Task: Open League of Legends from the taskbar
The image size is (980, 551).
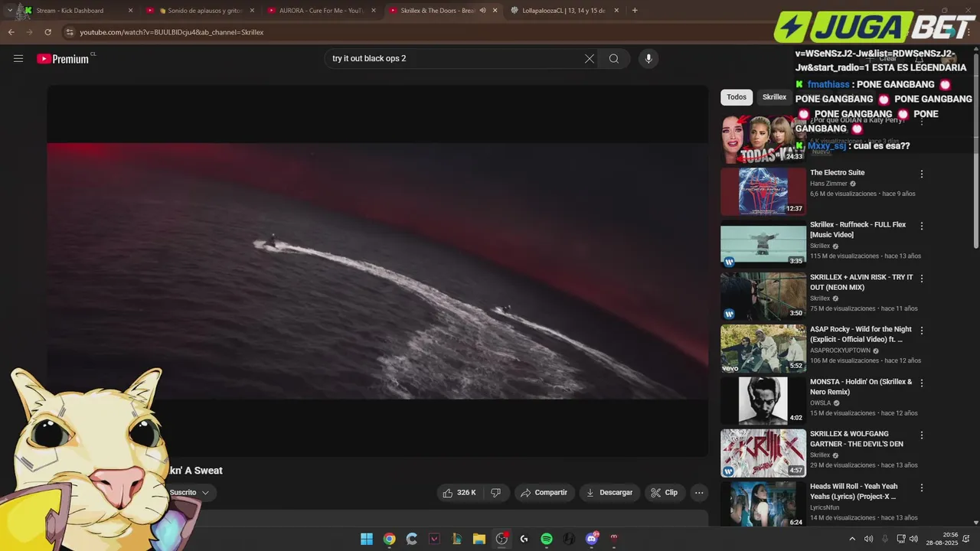Action: 456,539
